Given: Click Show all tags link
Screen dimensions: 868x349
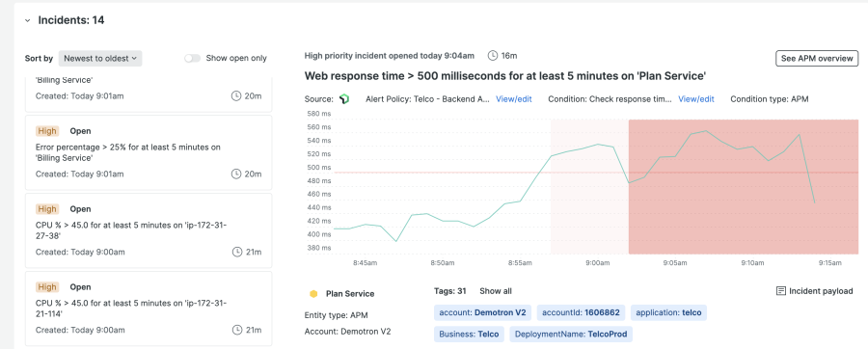Looking at the screenshot, I should (496, 291).
